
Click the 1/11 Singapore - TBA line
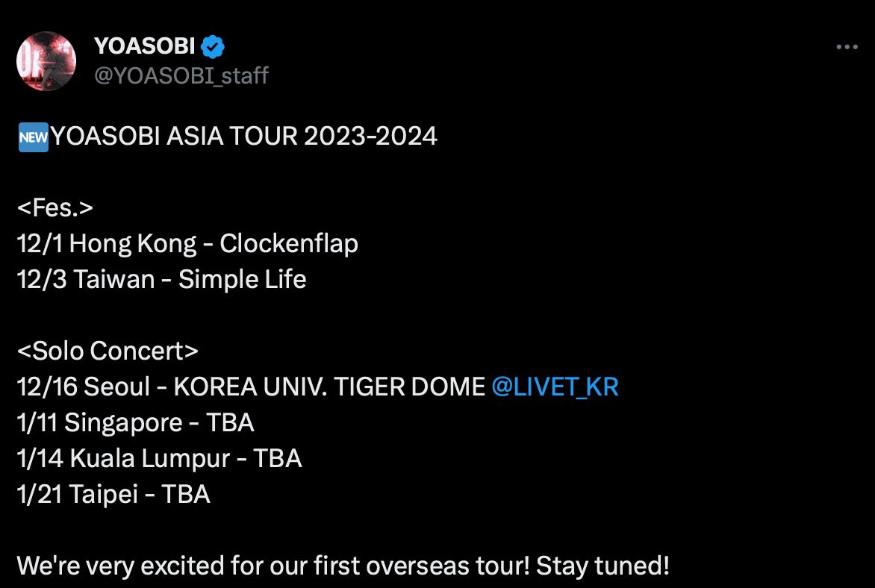[135, 422]
